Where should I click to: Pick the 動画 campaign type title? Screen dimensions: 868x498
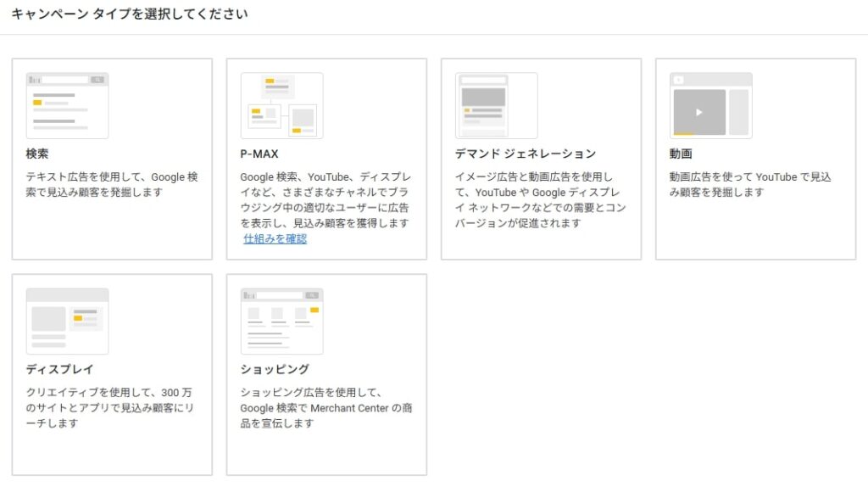[681, 154]
